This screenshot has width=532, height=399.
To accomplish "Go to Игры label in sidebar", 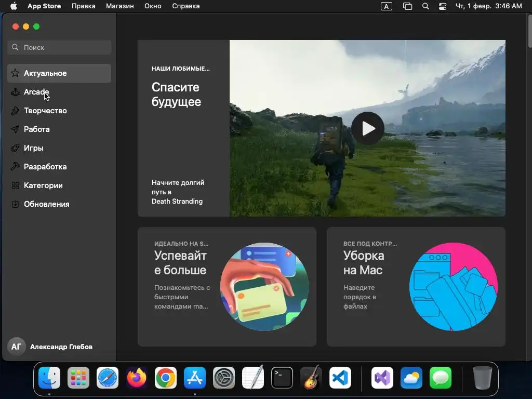I will pyautogui.click(x=34, y=148).
